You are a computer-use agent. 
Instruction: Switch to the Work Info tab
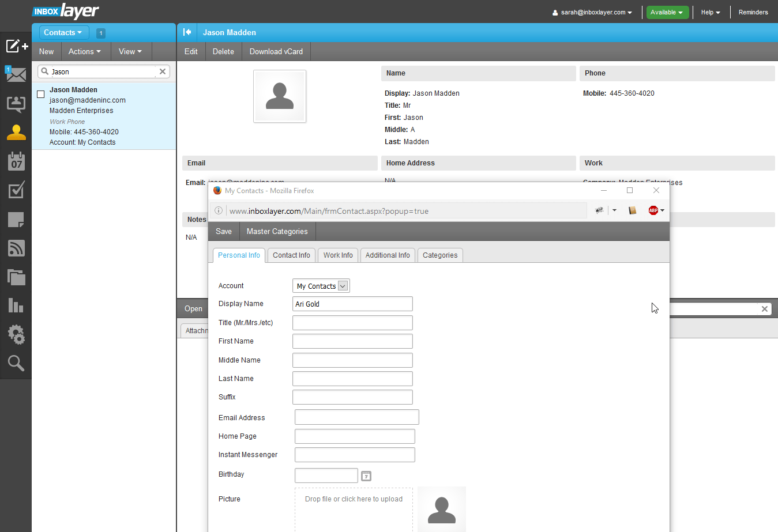click(337, 255)
